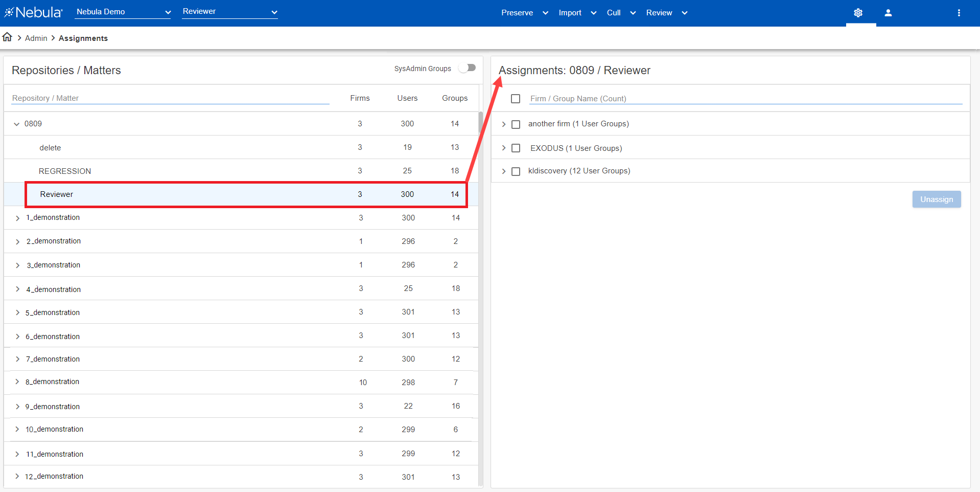
Task: Tick the kldiscovery checkbox
Action: [x=516, y=171]
